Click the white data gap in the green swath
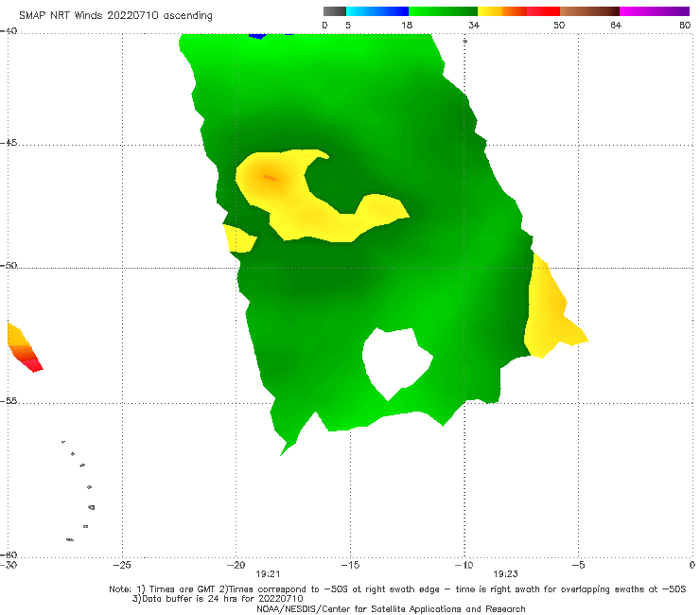 395,361
